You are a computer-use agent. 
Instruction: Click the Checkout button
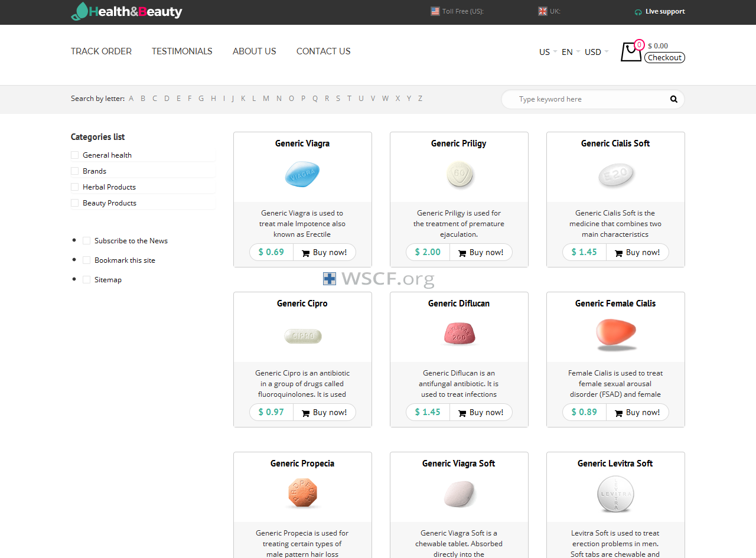click(664, 57)
